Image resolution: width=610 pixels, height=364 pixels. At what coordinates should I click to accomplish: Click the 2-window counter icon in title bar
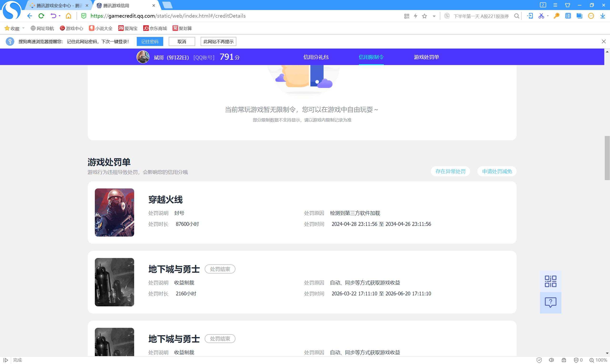[x=543, y=5]
